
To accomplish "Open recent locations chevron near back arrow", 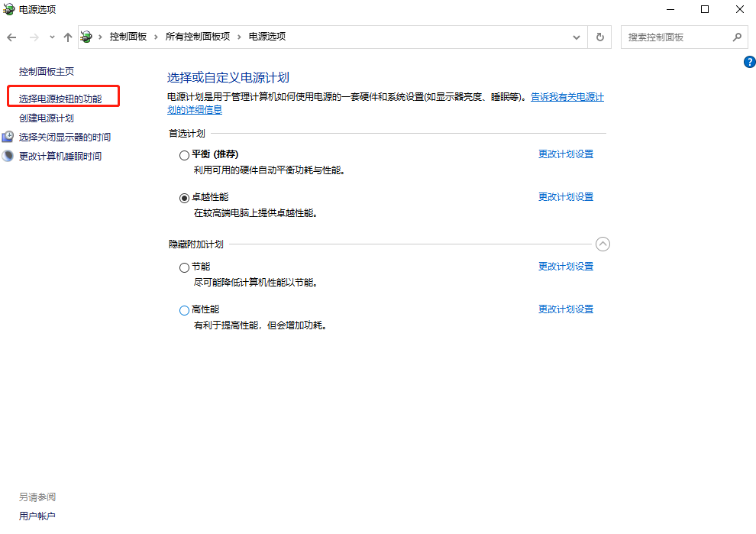I will pyautogui.click(x=51, y=36).
